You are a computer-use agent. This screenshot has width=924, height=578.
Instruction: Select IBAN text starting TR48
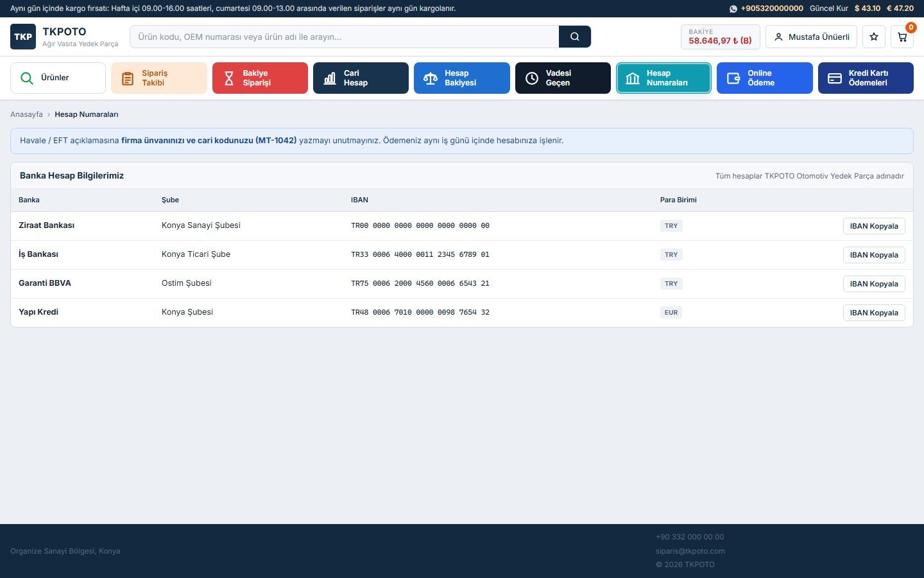click(420, 313)
